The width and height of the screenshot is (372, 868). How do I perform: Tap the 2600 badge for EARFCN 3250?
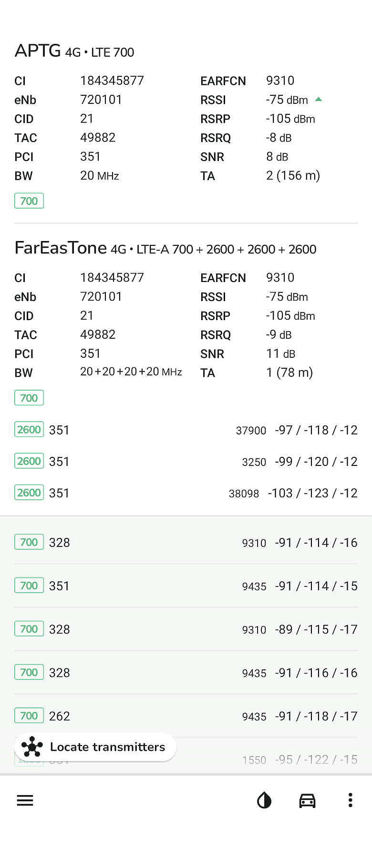click(29, 461)
